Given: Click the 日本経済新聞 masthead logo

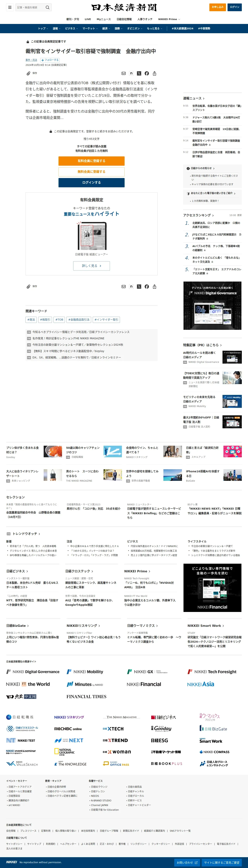Looking at the screenshot, I should click(124, 7).
